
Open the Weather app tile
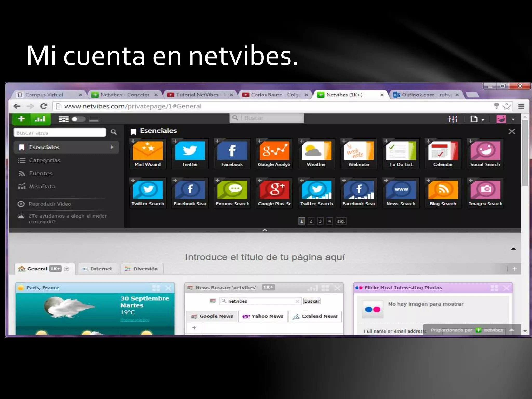pos(316,154)
